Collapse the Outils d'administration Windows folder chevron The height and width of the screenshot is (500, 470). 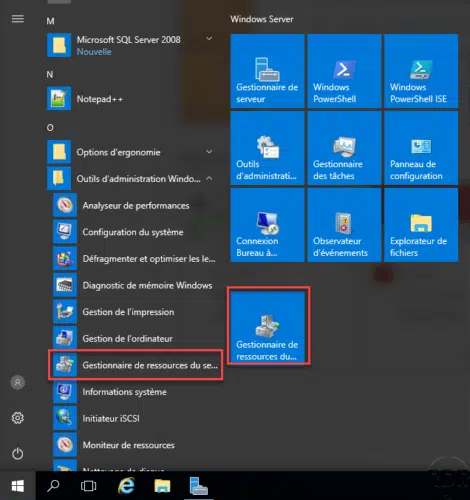coord(209,178)
